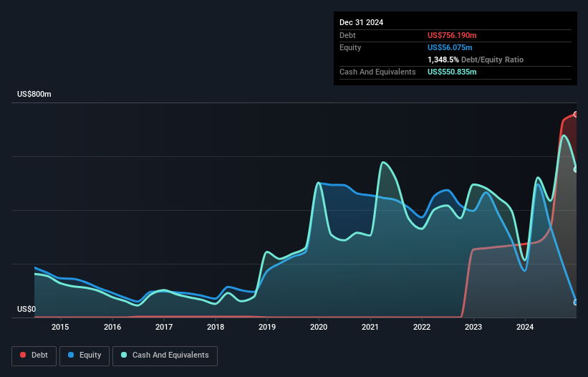
Task: Click the Equity row label in tooltip
Action: [350, 47]
